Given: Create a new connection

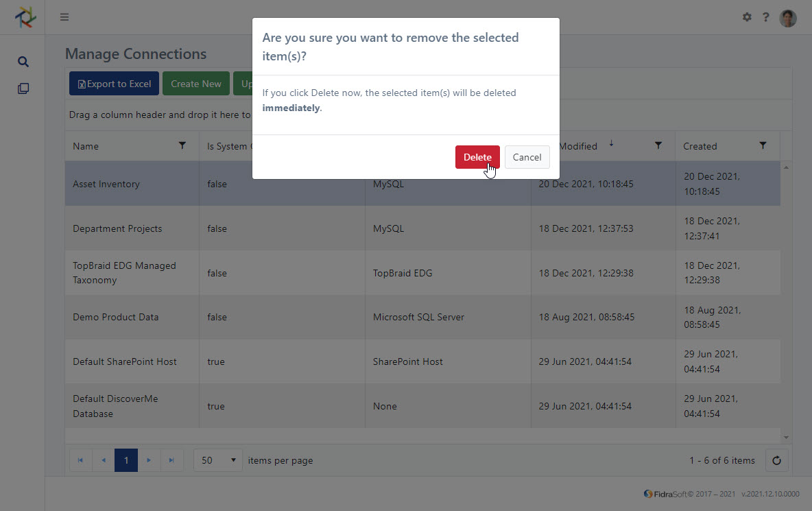Looking at the screenshot, I should coord(195,83).
